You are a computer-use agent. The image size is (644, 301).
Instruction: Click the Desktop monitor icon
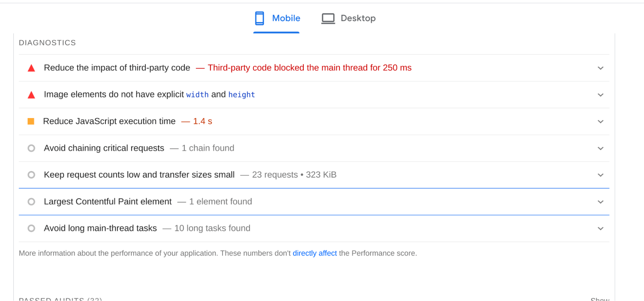pos(328,18)
